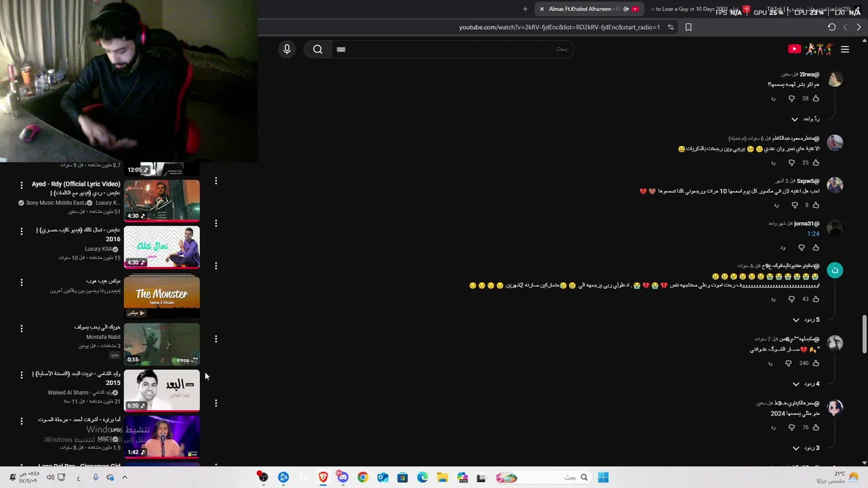Screen dimensions: 868x488
Task: Open site settings icon beside the URL
Action: pos(671,27)
